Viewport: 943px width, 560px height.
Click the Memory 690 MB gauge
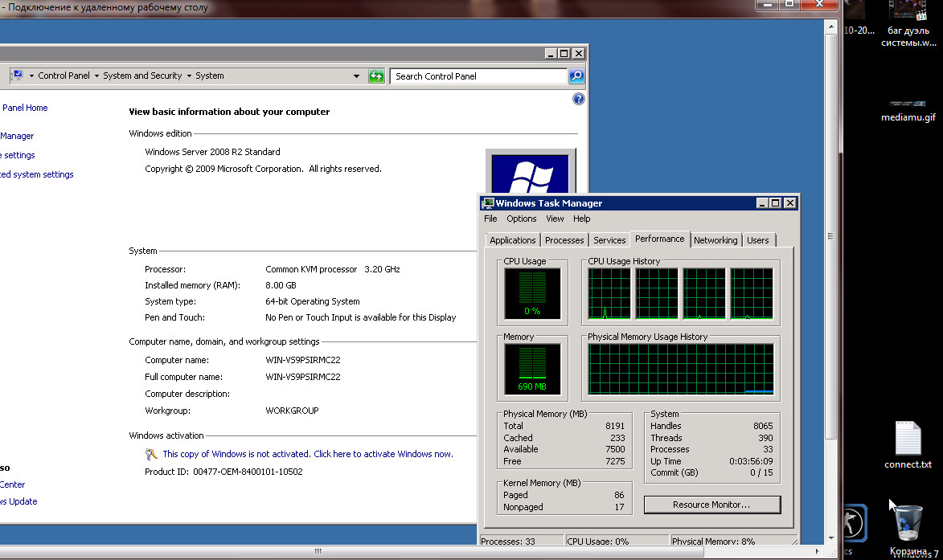(x=532, y=369)
